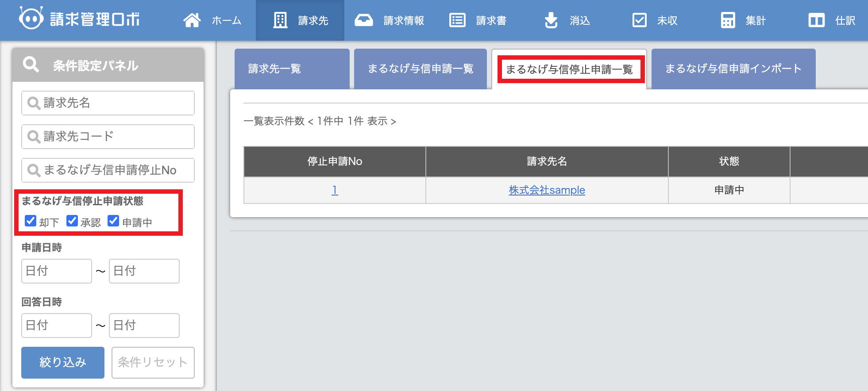Screen dimensions: 868x391
Task: Switch to the 請求先一覧 tab
Action: [292, 69]
